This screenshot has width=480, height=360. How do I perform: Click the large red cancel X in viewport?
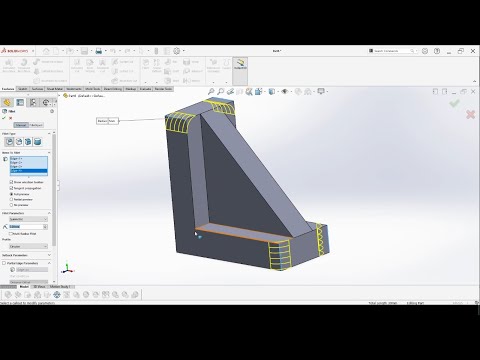pyautogui.click(x=470, y=115)
